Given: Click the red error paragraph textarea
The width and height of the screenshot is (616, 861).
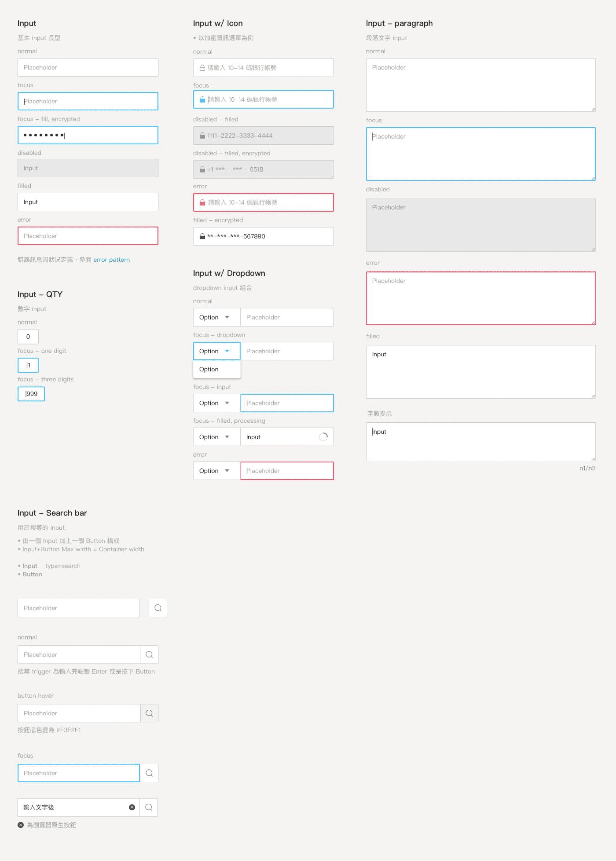Looking at the screenshot, I should coord(480,298).
